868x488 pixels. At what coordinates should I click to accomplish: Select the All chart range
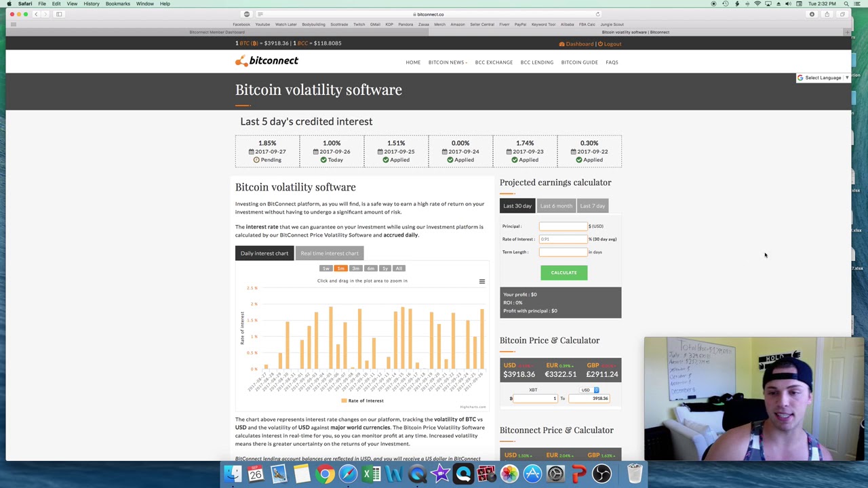click(x=399, y=268)
